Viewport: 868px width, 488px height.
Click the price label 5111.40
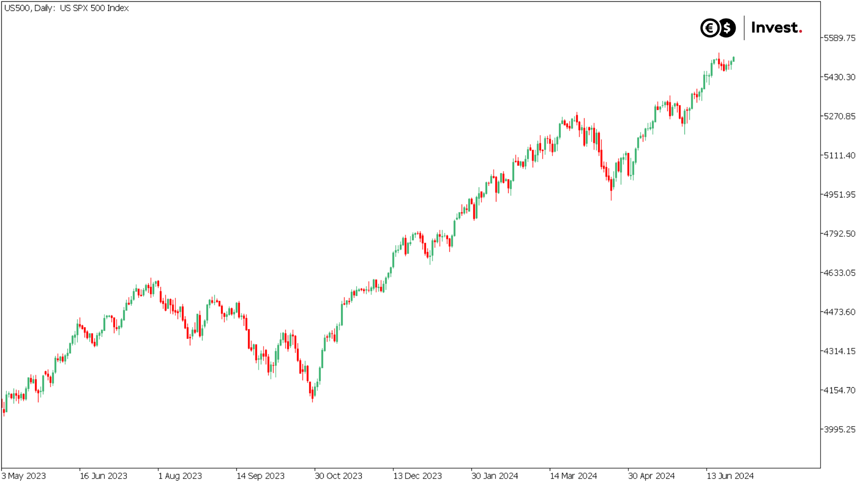840,155
